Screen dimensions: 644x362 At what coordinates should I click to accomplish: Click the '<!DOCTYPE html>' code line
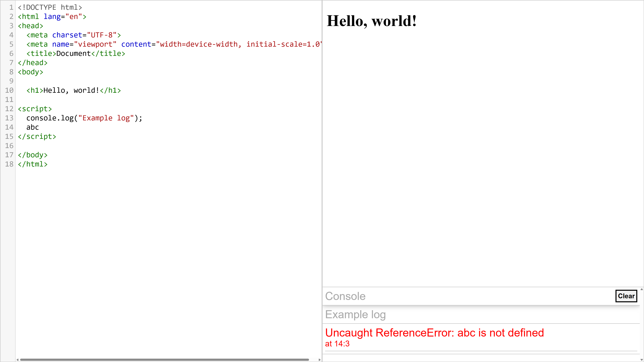tap(50, 7)
